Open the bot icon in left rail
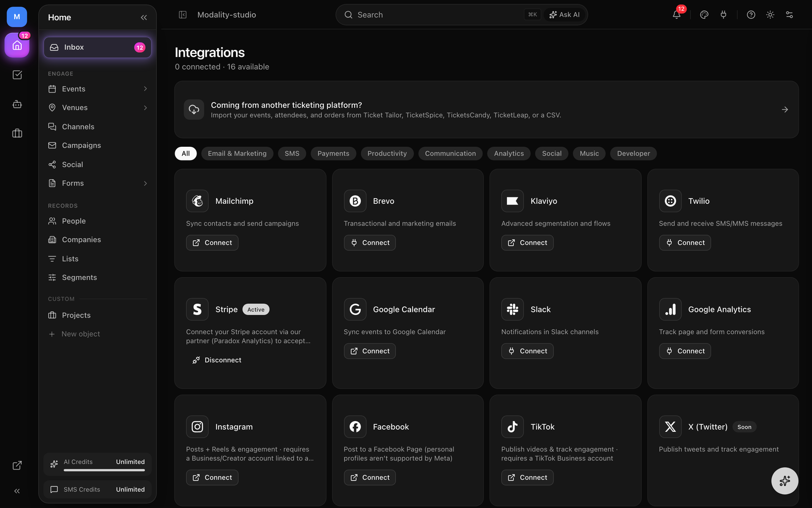The width and height of the screenshot is (812, 508). pyautogui.click(x=17, y=104)
